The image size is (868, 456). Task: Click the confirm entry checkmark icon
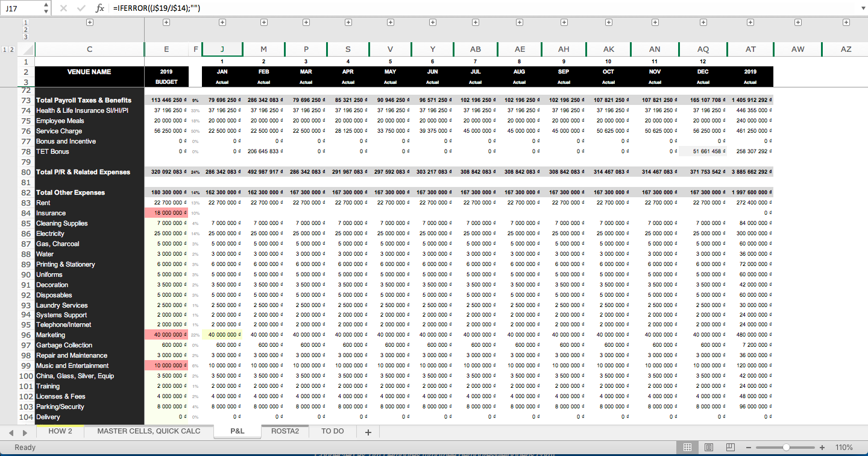click(x=81, y=8)
